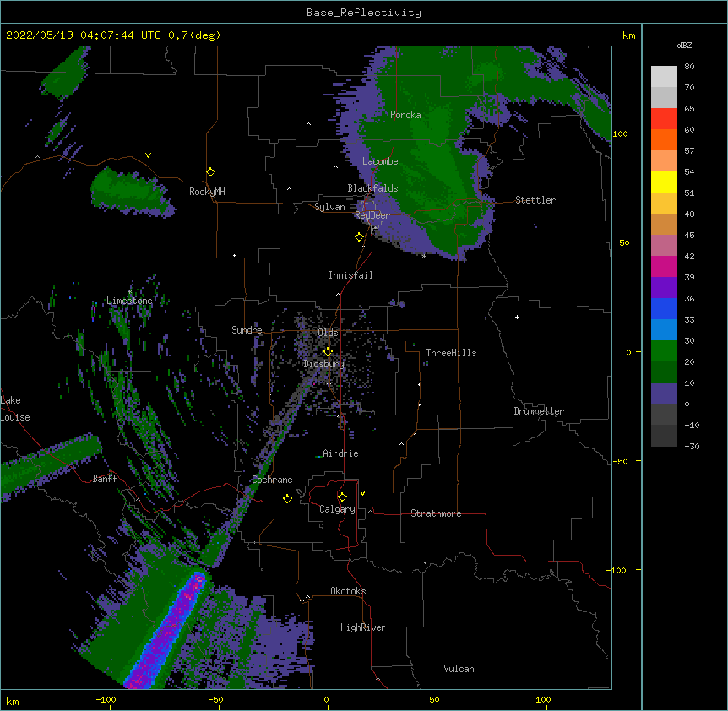
Task: Click the yellow diamond marker near RockyMH
Action: tap(211, 172)
